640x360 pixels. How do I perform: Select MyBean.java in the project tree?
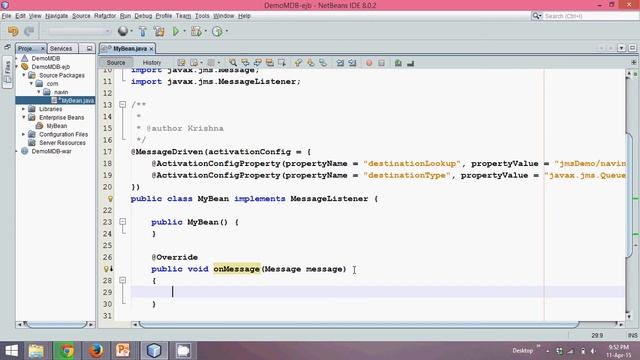73,100
